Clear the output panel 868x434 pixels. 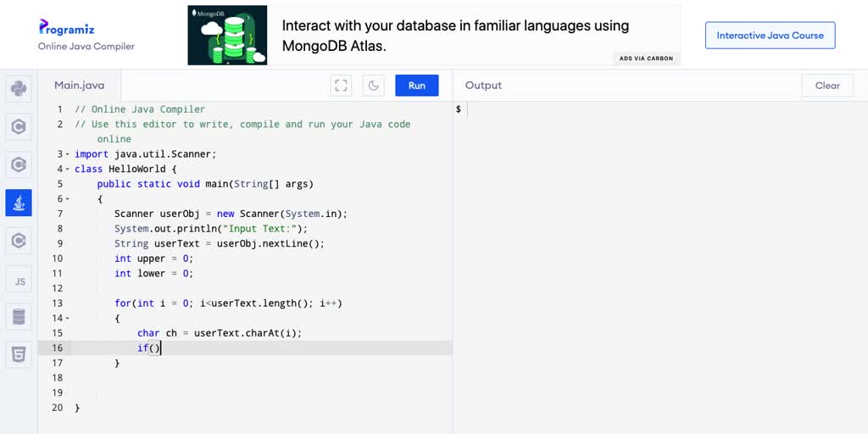827,86
